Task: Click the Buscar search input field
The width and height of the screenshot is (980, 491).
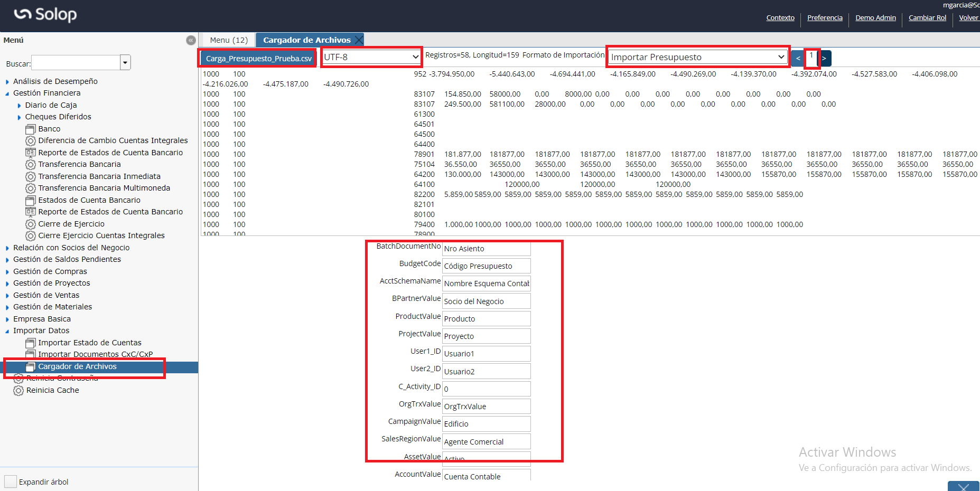Action: tap(76, 63)
